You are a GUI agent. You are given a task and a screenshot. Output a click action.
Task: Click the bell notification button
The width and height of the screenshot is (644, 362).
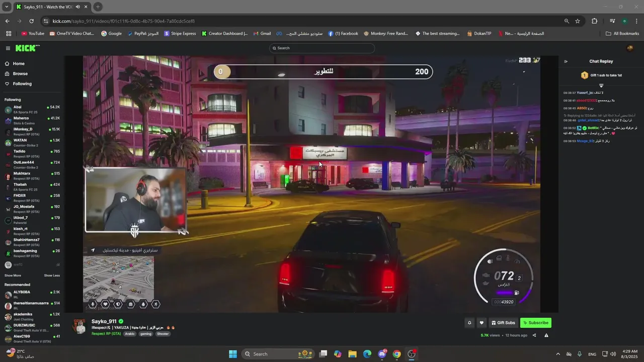pyautogui.click(x=469, y=323)
